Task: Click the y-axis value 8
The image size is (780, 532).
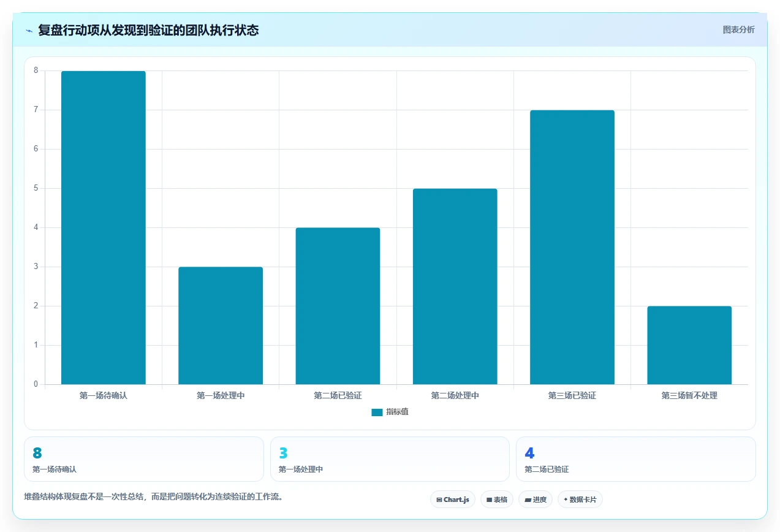Action: pos(36,70)
